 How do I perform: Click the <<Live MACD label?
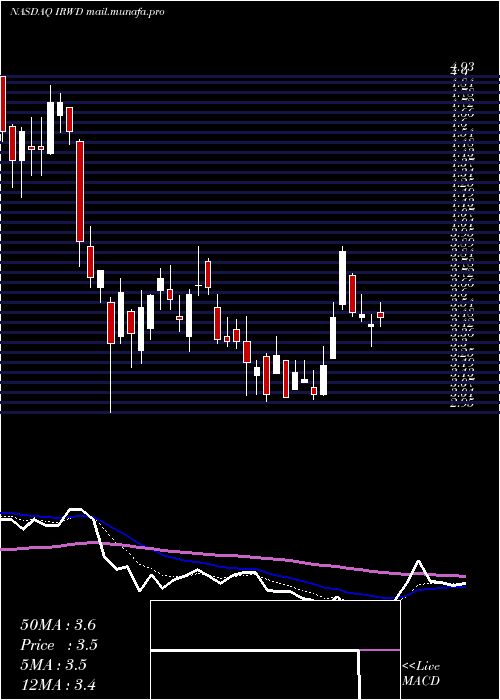(x=421, y=674)
